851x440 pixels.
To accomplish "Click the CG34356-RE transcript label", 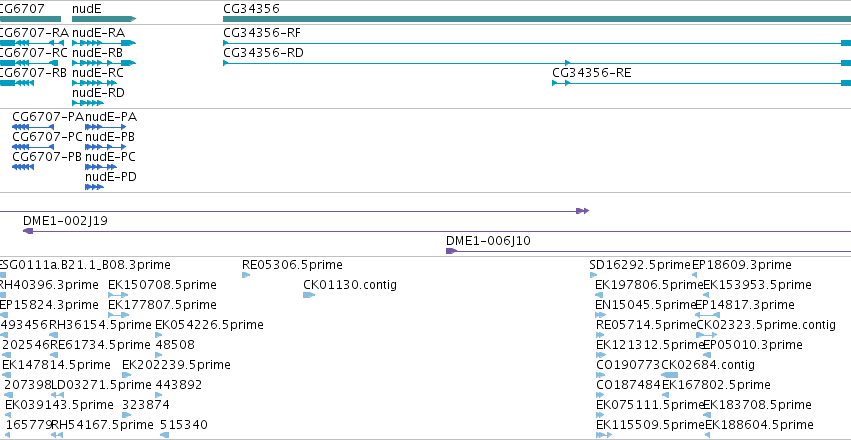I will pos(592,73).
